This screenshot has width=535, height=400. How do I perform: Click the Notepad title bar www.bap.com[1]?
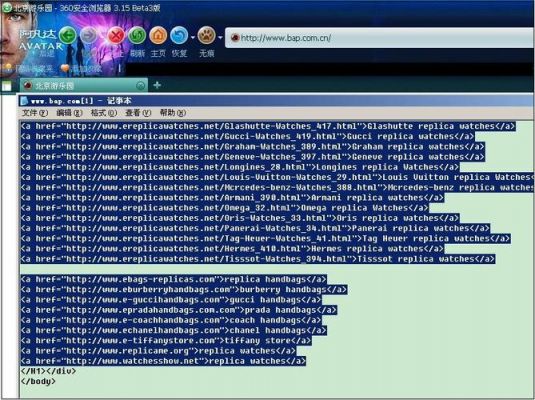[276, 101]
